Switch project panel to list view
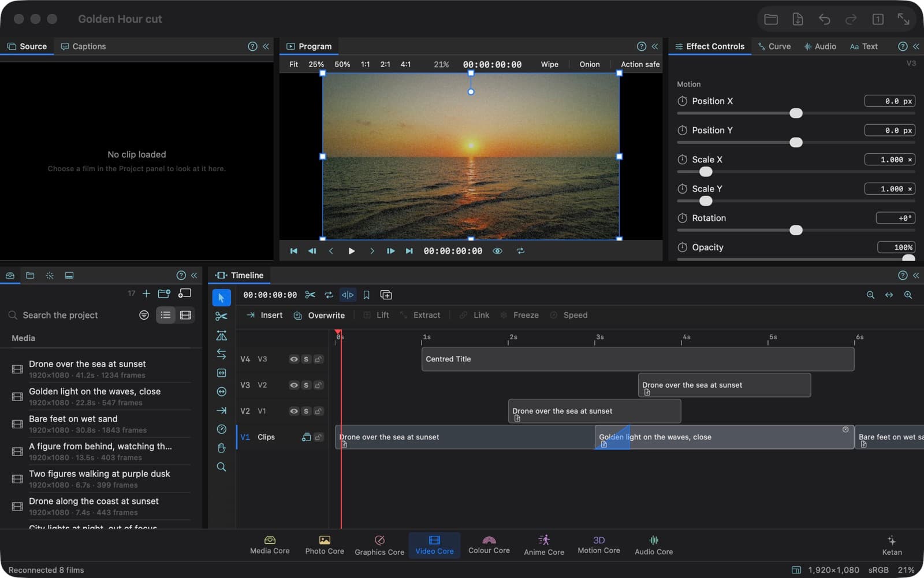 click(166, 315)
